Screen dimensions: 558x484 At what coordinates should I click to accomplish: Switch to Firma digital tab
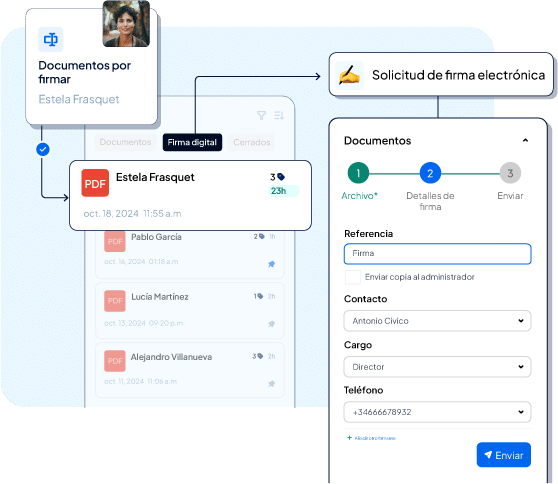click(x=192, y=142)
